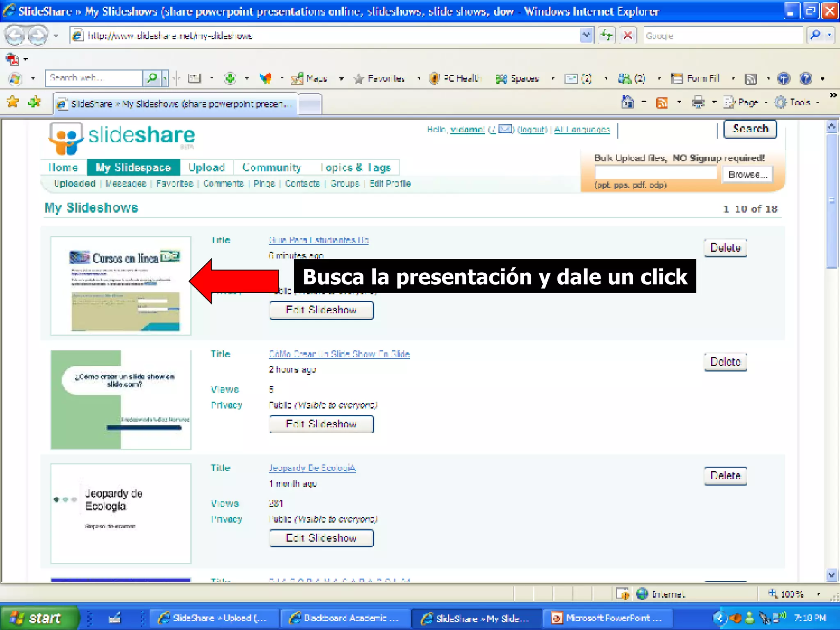Click the Browse button for bulk upload
This screenshot has height=630, width=840.
click(748, 174)
